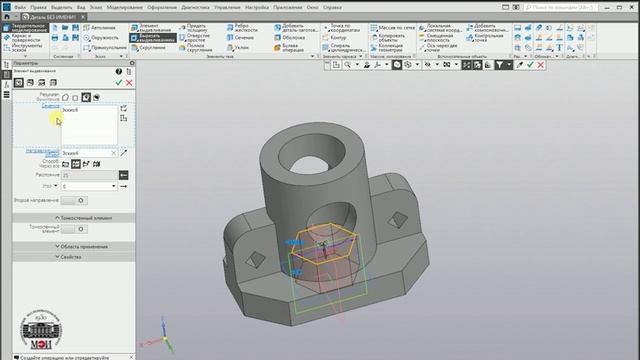640x360 pixels.
Task: Select Контрольная точка command
Action: click(485, 38)
